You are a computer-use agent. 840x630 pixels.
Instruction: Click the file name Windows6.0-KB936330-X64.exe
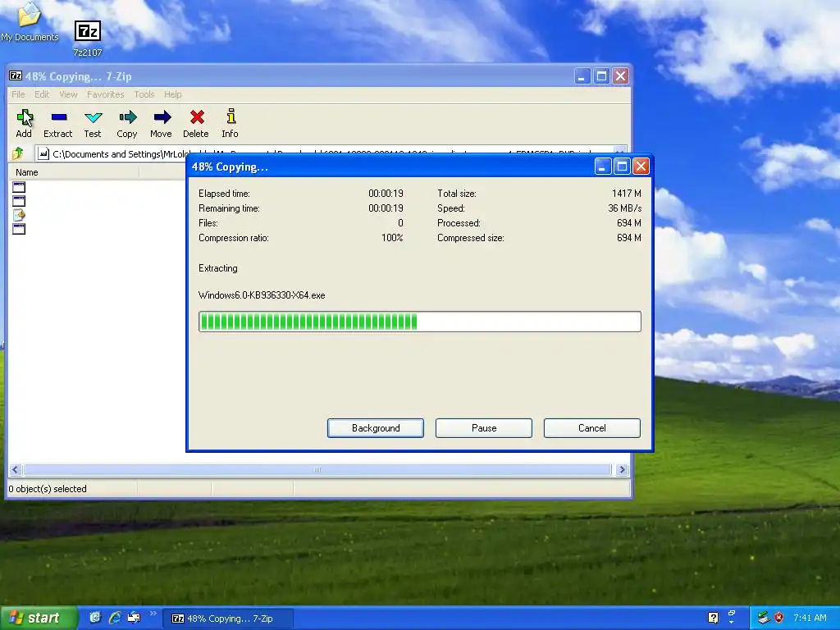click(262, 295)
